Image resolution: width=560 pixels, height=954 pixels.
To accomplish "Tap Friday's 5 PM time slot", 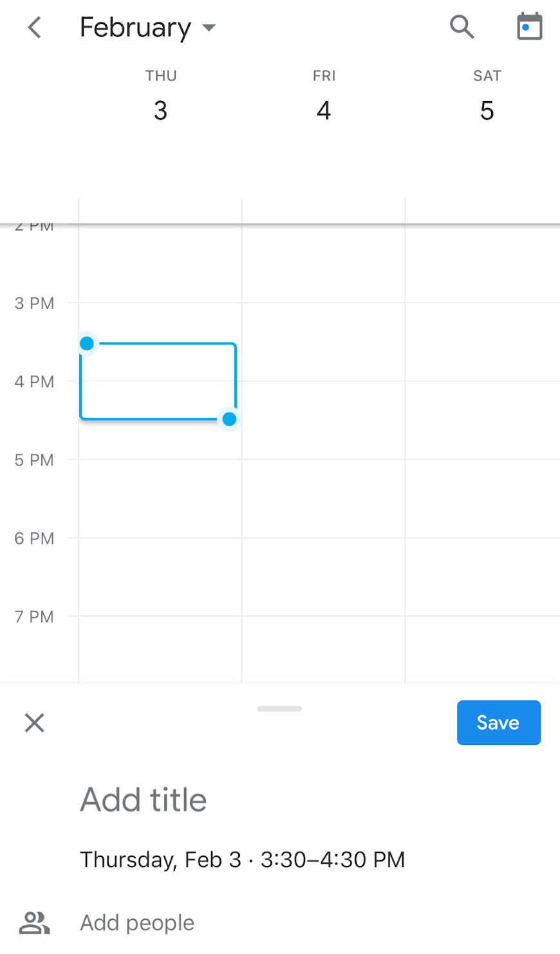I will (x=324, y=498).
